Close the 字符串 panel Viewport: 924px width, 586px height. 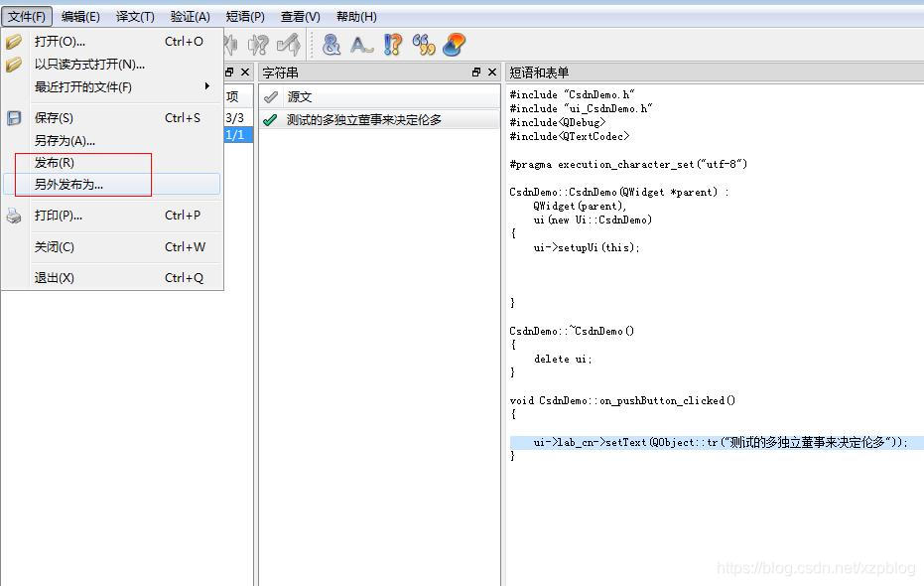[492, 72]
